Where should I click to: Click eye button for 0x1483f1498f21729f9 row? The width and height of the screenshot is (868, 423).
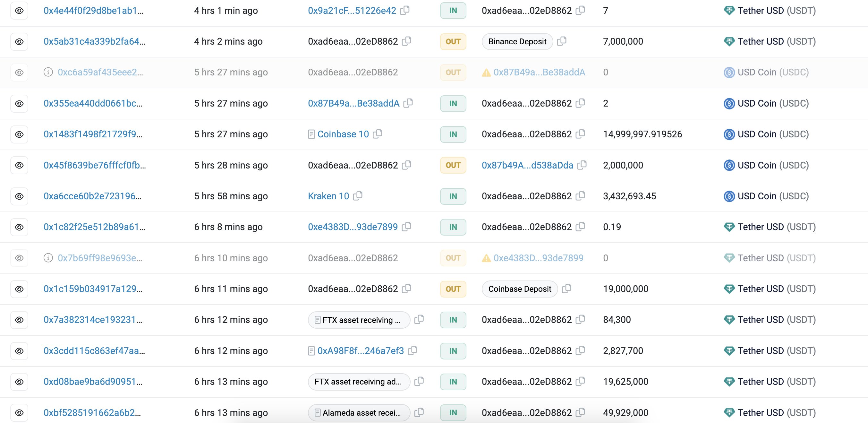click(19, 134)
